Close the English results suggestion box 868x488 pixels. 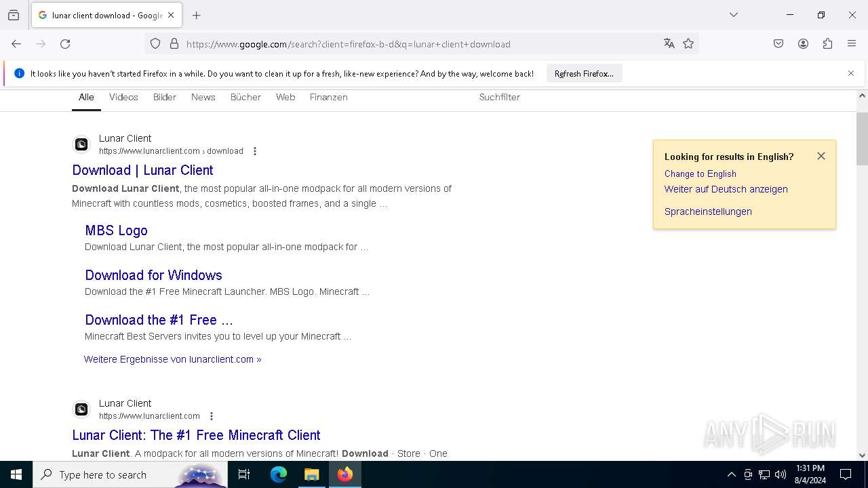coord(821,156)
